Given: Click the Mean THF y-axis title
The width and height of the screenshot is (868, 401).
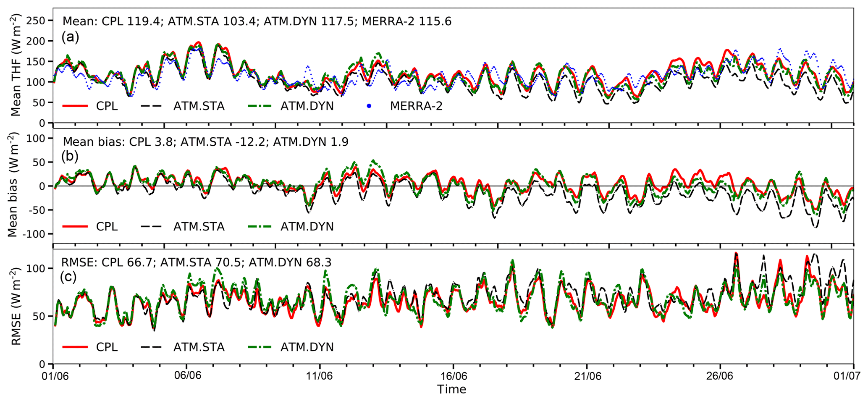Looking at the screenshot, I should click(x=16, y=65).
